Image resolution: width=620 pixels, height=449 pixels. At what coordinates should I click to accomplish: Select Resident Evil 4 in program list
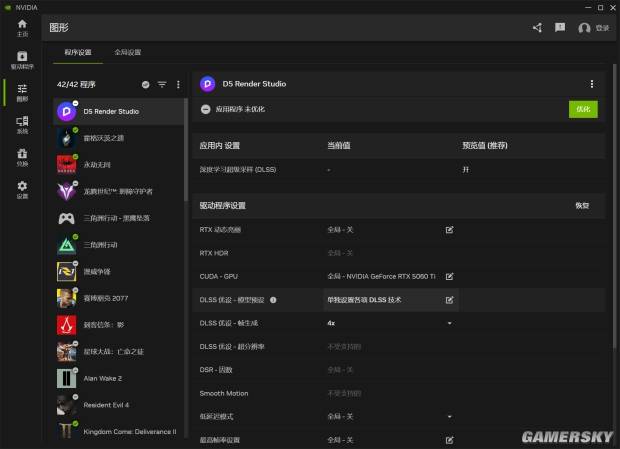coord(119,405)
